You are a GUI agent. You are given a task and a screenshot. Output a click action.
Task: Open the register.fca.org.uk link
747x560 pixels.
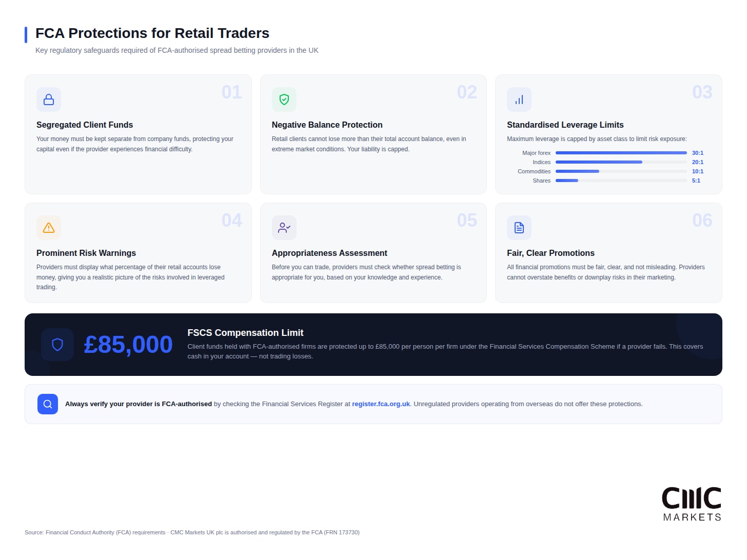[381, 404]
